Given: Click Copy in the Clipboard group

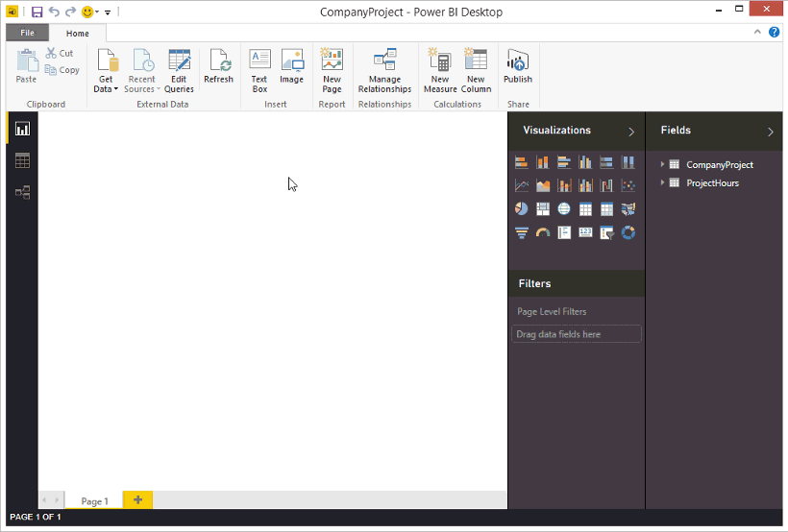Looking at the screenshot, I should click(62, 70).
